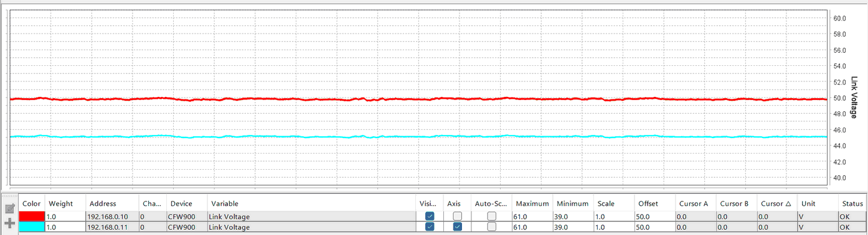Click the Device column header
868x235 pixels.
(187, 203)
